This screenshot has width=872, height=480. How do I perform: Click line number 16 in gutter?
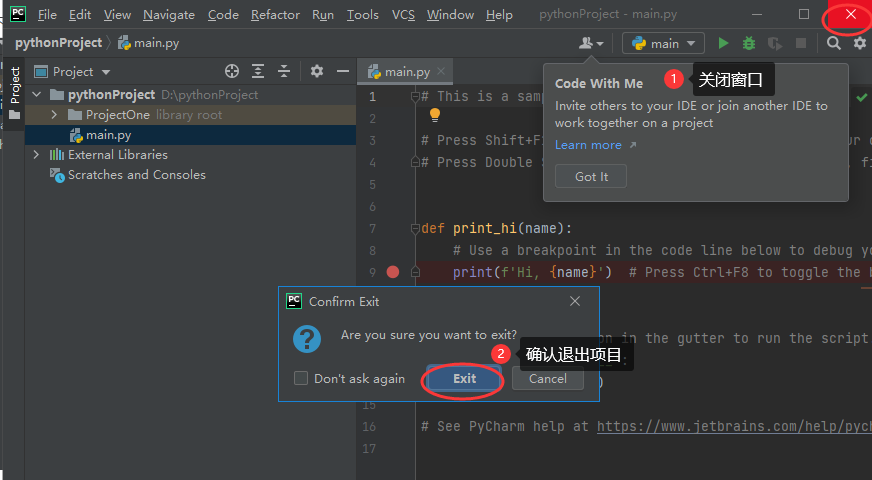pos(369,427)
